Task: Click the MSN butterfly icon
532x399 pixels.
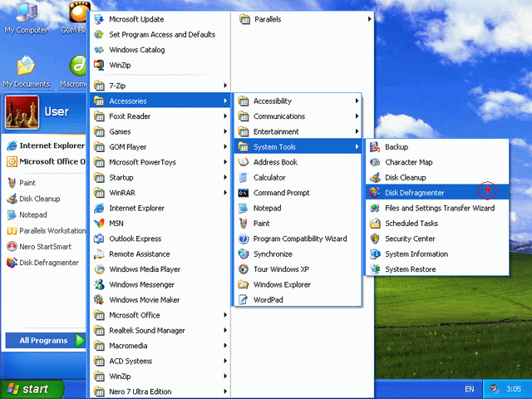Action: [x=99, y=224]
